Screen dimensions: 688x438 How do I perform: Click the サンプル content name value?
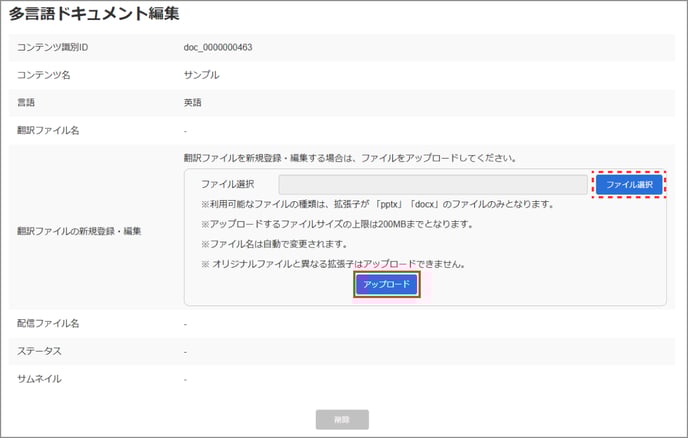coord(201,75)
